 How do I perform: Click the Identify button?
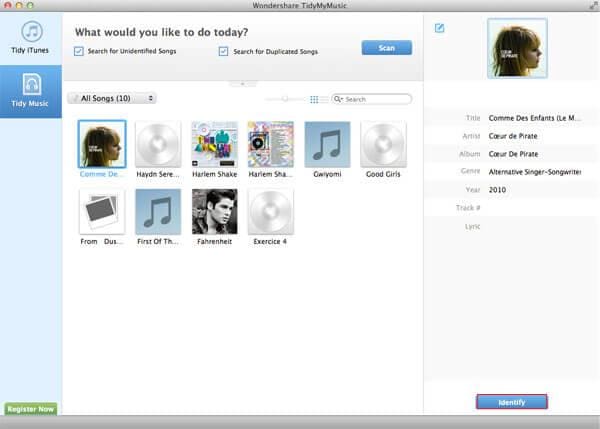click(x=512, y=402)
